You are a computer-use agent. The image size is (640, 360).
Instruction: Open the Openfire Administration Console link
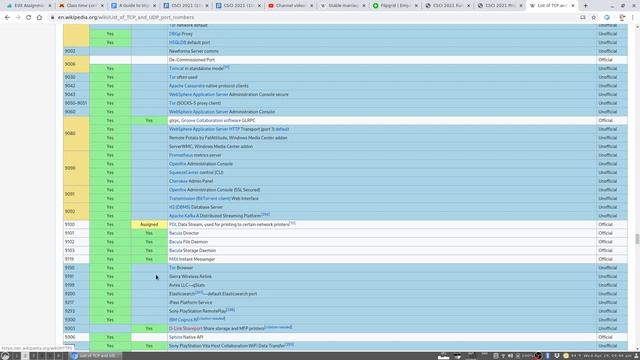click(x=178, y=164)
